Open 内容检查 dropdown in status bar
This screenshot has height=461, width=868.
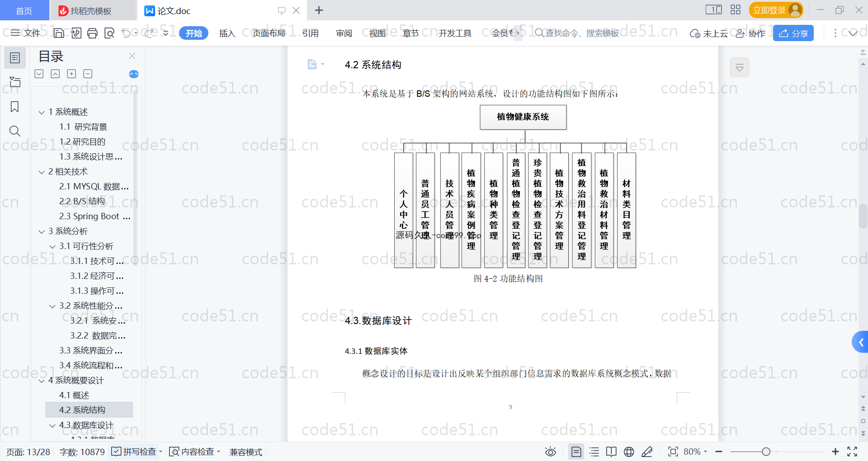click(x=195, y=452)
